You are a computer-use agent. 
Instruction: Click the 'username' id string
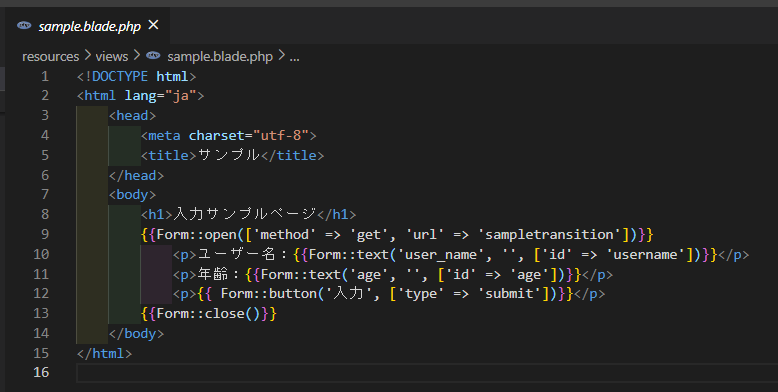646,255
